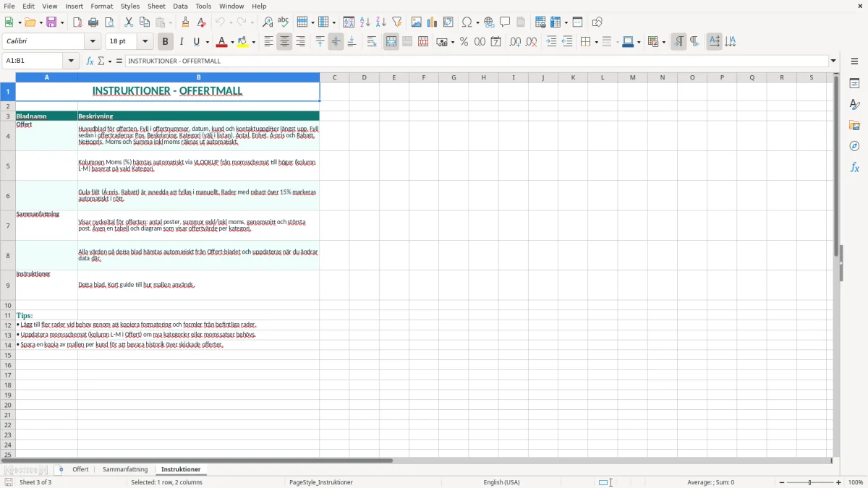Format selection as date
Screen dimensions: 868x488
(x=495, y=42)
